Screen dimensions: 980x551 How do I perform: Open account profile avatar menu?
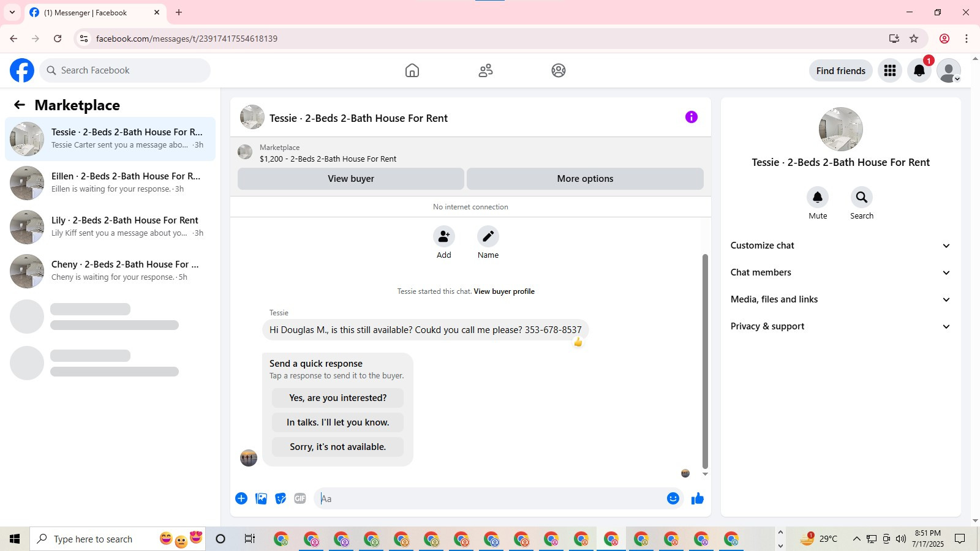(x=949, y=70)
